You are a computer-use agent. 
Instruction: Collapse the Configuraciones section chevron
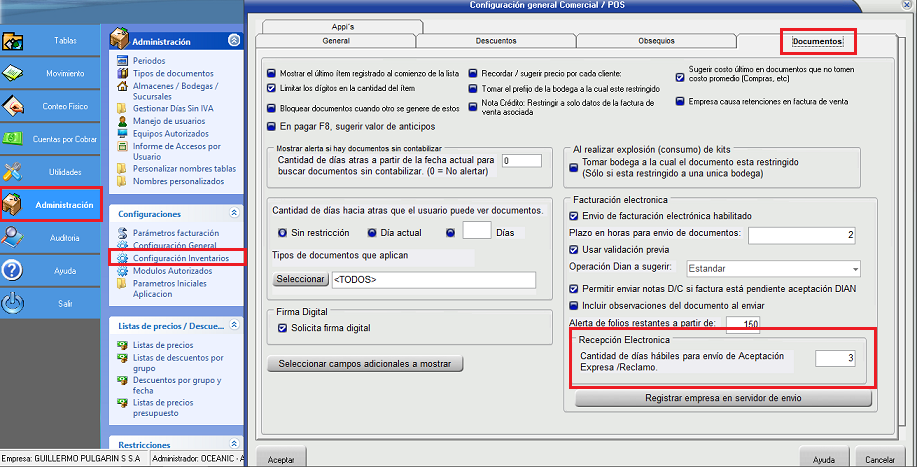(x=233, y=213)
